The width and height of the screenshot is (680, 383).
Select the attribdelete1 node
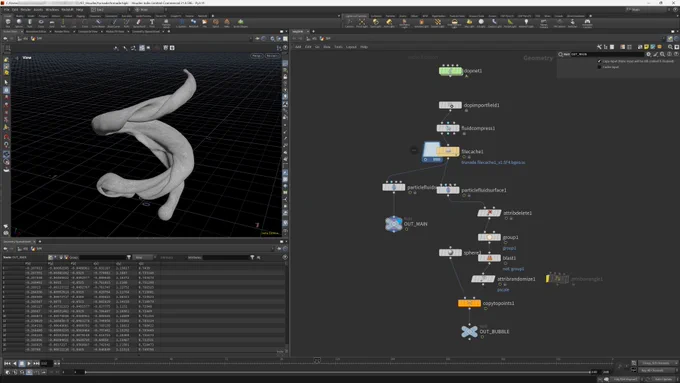pyautogui.click(x=489, y=213)
